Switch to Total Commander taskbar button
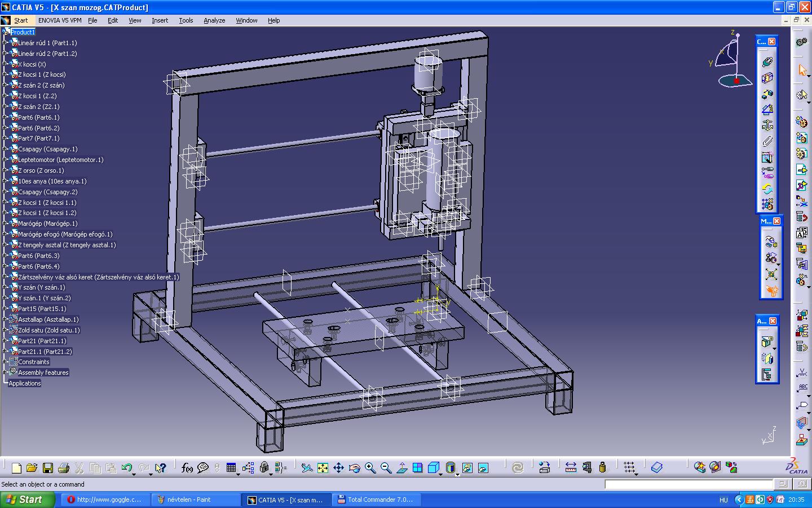812x508 pixels. click(375, 500)
